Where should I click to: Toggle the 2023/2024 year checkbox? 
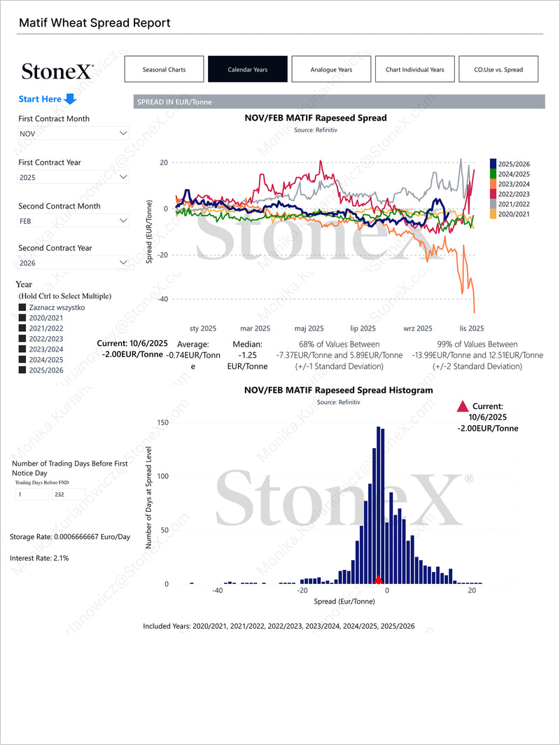tap(22, 349)
